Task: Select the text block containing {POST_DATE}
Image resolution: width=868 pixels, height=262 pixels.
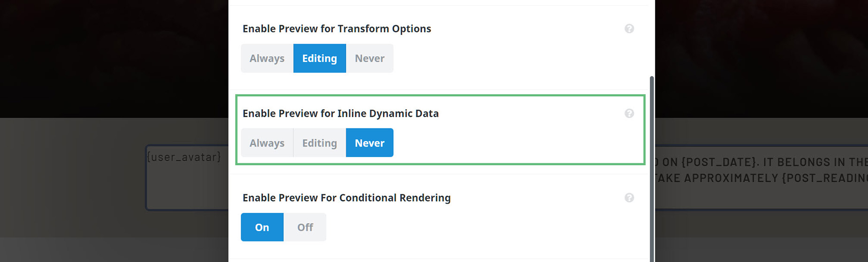Action: pos(761,177)
